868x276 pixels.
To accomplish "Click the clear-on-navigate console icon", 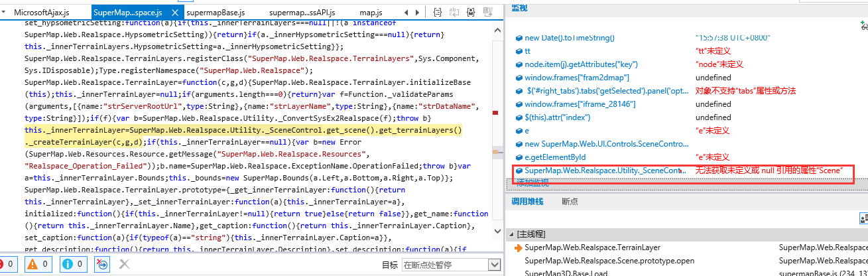I will [103, 264].
